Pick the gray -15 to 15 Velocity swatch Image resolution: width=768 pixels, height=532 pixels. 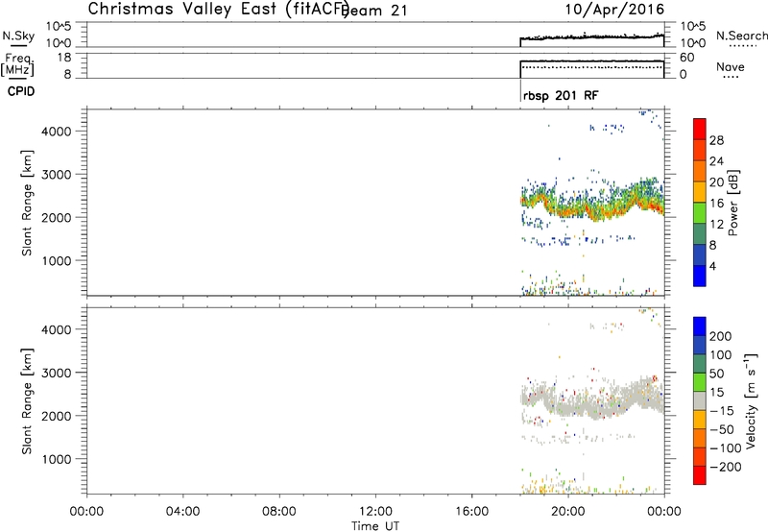coord(700,401)
